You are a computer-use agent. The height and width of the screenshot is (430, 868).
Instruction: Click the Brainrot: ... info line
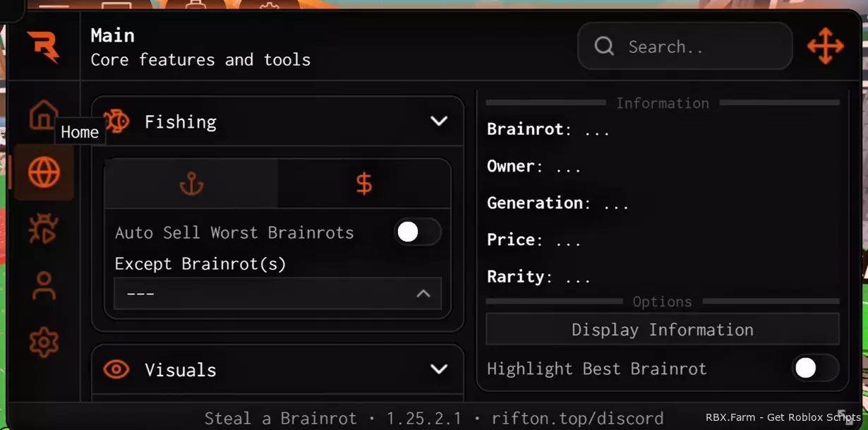pos(548,130)
